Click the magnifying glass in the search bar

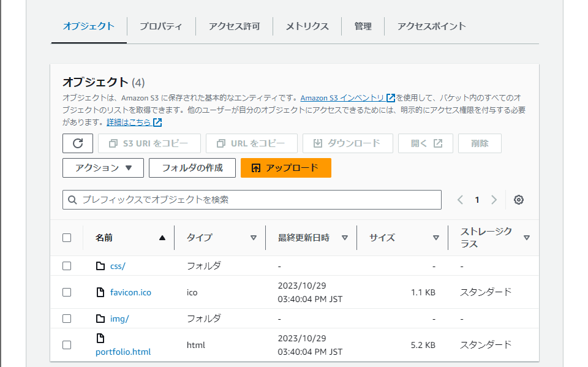(72, 199)
